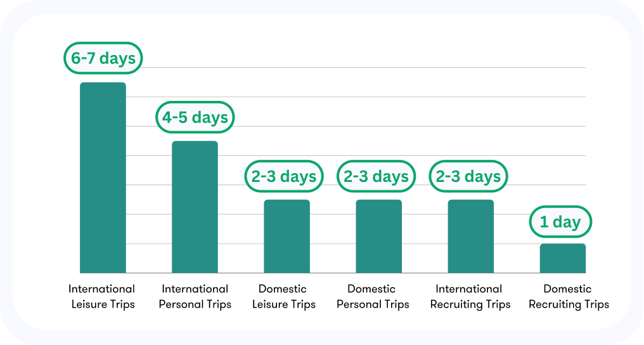Select 2-3 days badge above Domestic Personal

click(377, 176)
